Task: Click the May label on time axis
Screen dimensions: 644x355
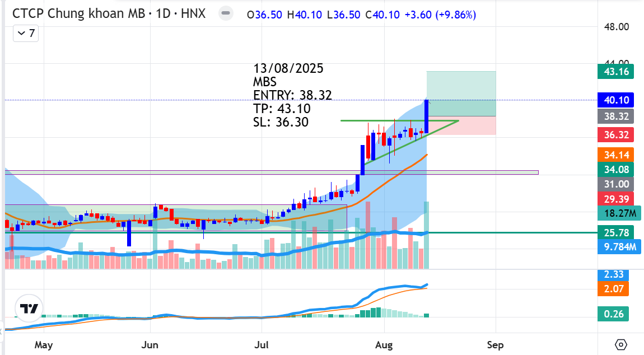Action: [44, 345]
